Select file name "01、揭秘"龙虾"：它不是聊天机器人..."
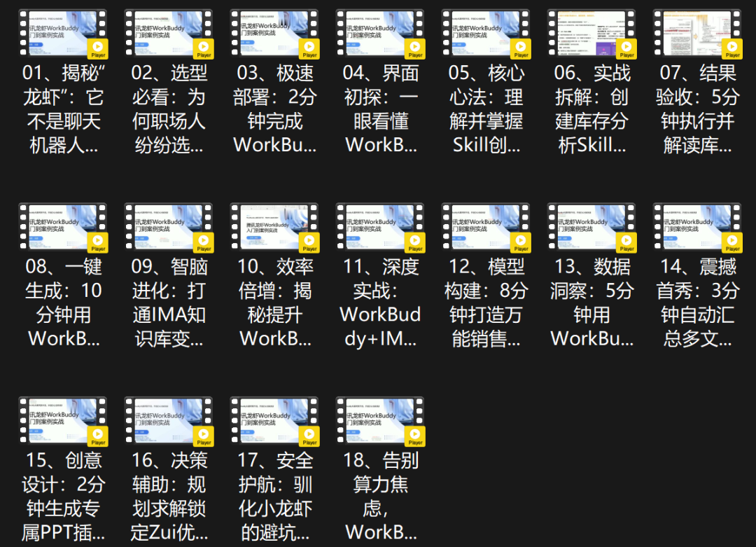This screenshot has height=547, width=756. click(63, 109)
